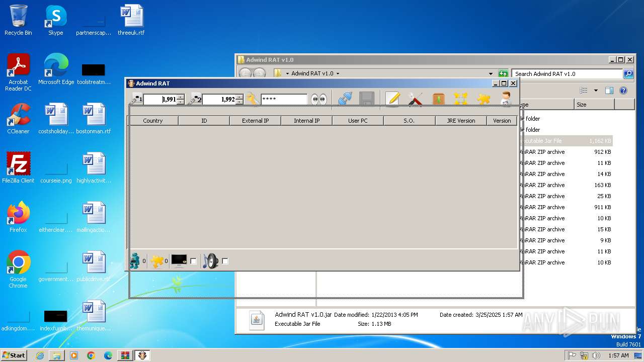Click the speaker sound icon
This screenshot has width=644, height=362.
tap(211, 260)
